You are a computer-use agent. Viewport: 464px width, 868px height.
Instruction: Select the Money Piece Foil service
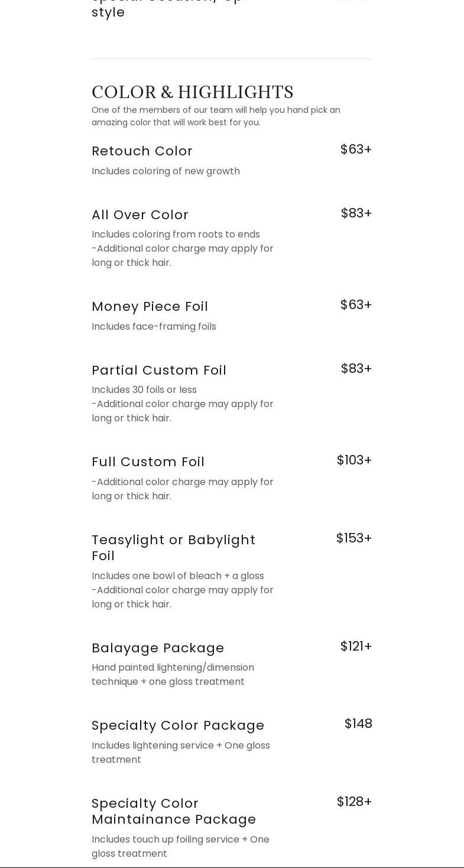150,307
